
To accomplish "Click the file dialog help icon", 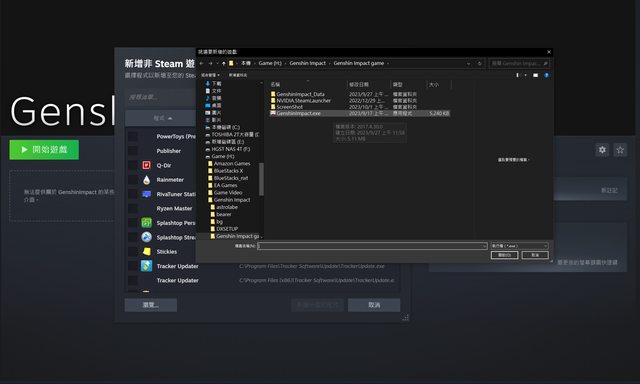I will click(546, 75).
